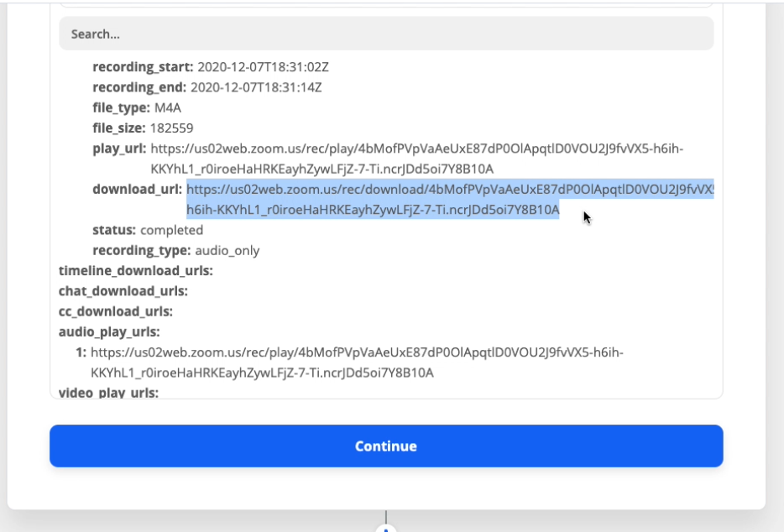
Task: Select the audio_play_urls item 1 URL
Action: (x=357, y=362)
